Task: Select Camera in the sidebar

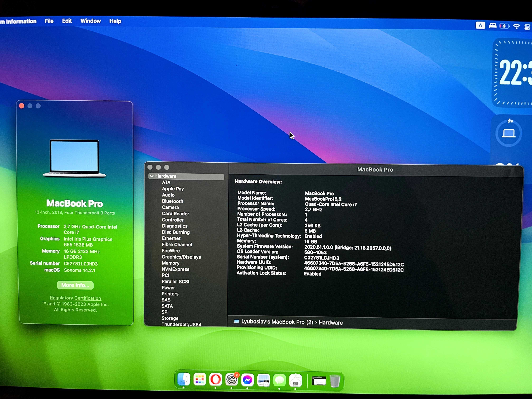Action: click(170, 208)
